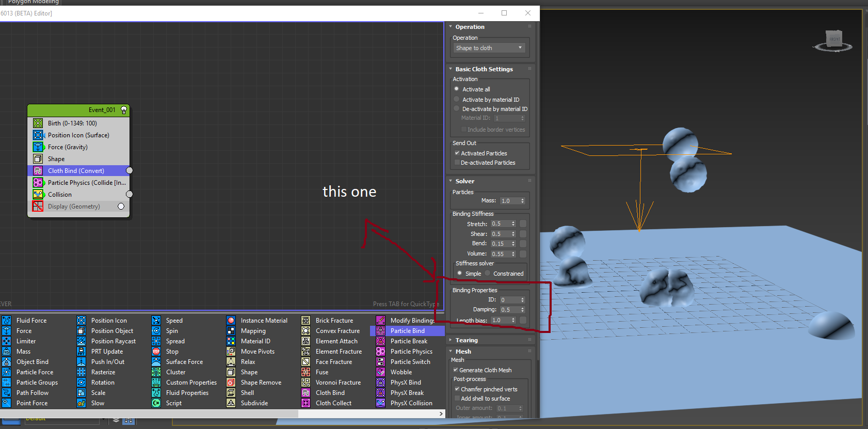
Task: Select the Voronoi Fracture operator icon
Action: pyautogui.click(x=306, y=383)
